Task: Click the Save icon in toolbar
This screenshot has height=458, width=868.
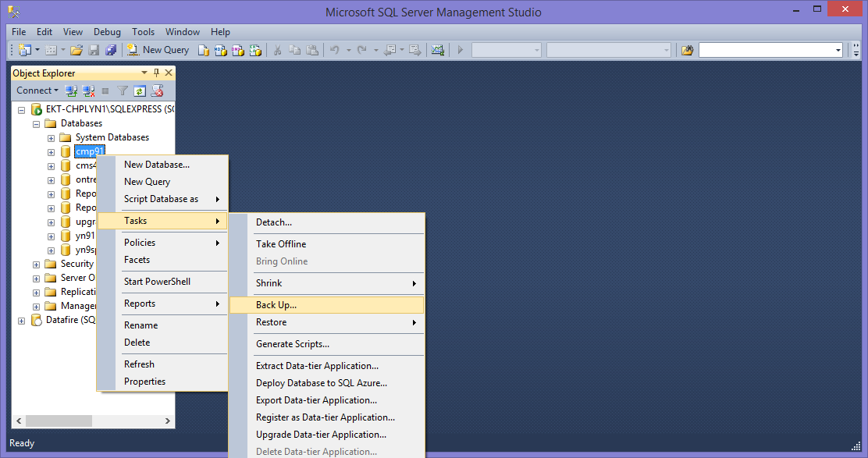Action: [94, 51]
